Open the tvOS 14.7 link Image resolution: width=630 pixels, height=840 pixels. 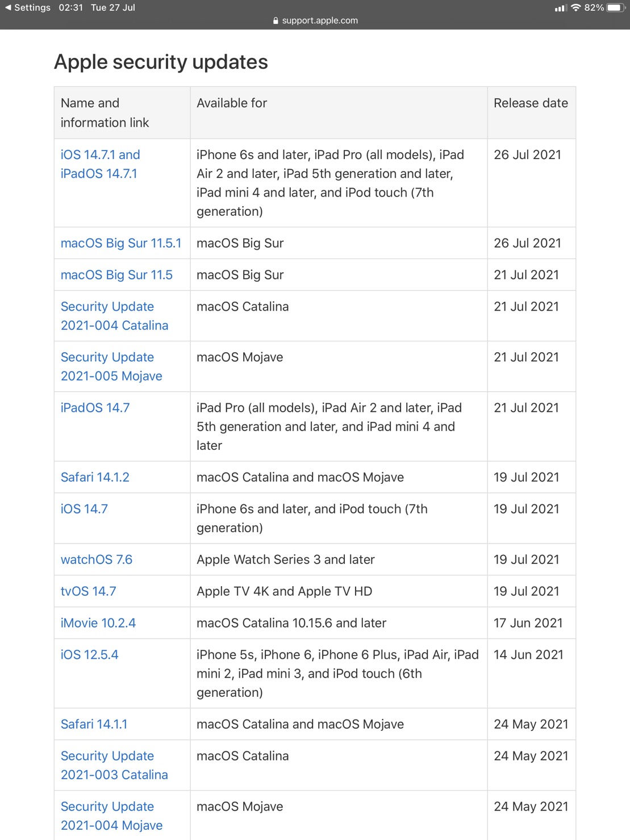[x=88, y=591]
